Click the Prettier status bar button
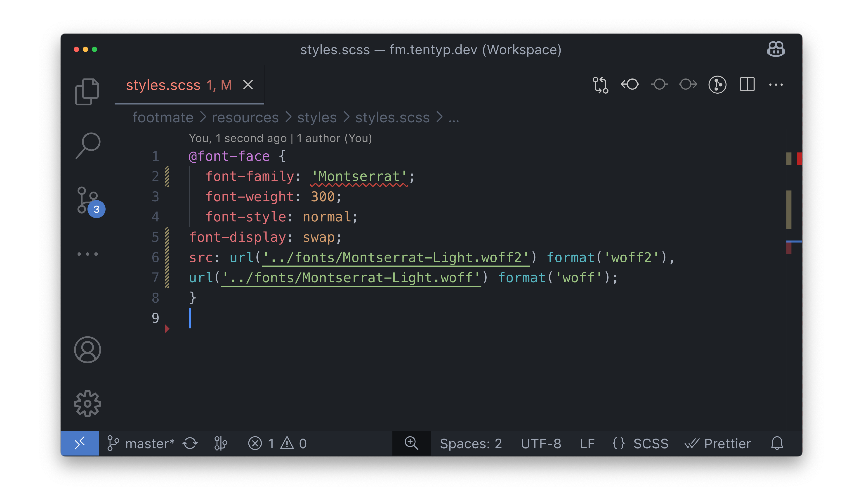This screenshot has height=489, width=868. click(718, 443)
